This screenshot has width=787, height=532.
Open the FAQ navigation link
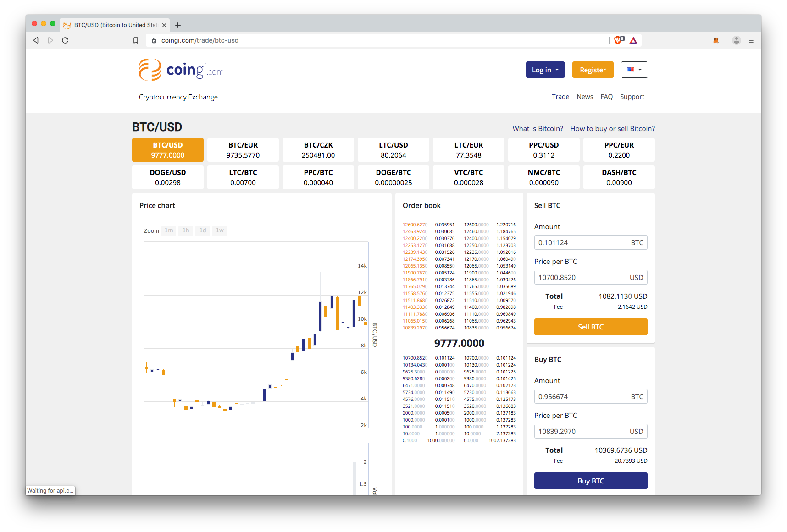(x=607, y=97)
